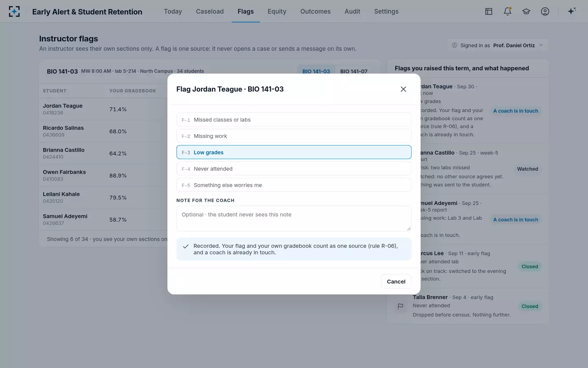Click Closed badge for Marcus Lee flag
588x368 pixels.
pyautogui.click(x=530, y=267)
